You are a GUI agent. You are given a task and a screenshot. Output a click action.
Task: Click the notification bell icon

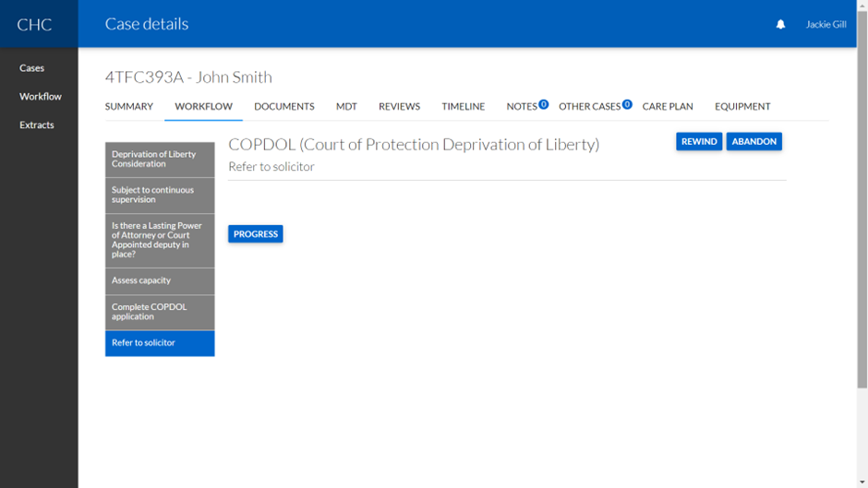click(x=780, y=24)
